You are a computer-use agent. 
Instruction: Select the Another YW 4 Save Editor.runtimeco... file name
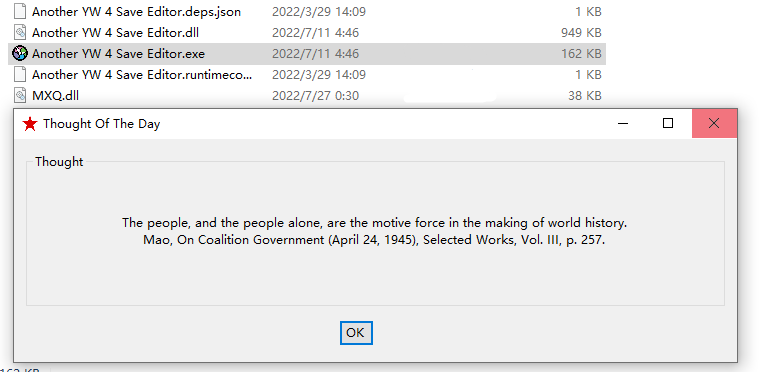pyautogui.click(x=142, y=74)
